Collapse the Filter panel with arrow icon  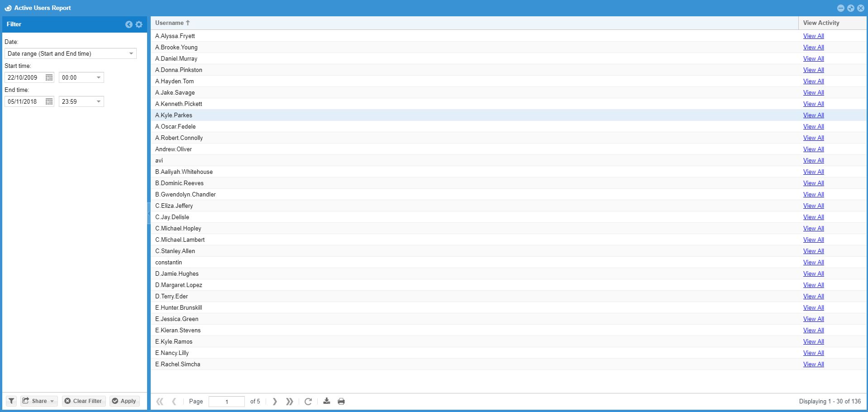click(x=129, y=24)
